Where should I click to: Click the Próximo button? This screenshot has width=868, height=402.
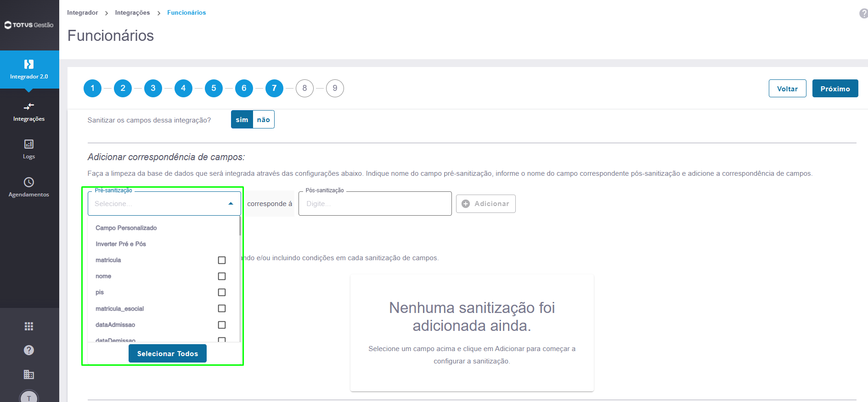pos(835,89)
